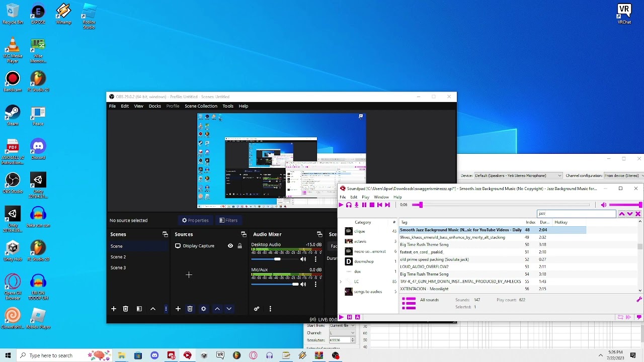Open Scenes panel extra options dots
644x362 pixels.
[x=166, y=309]
